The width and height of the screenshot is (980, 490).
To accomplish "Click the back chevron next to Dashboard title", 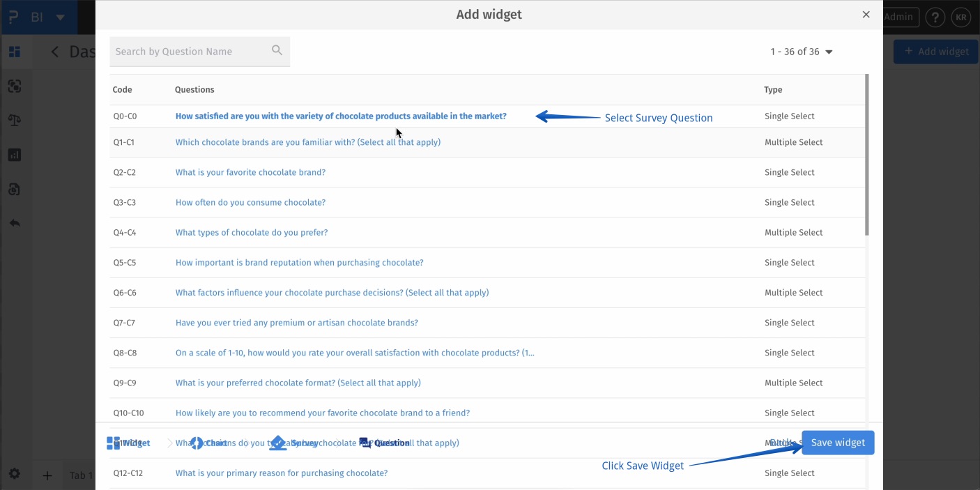I will point(55,51).
